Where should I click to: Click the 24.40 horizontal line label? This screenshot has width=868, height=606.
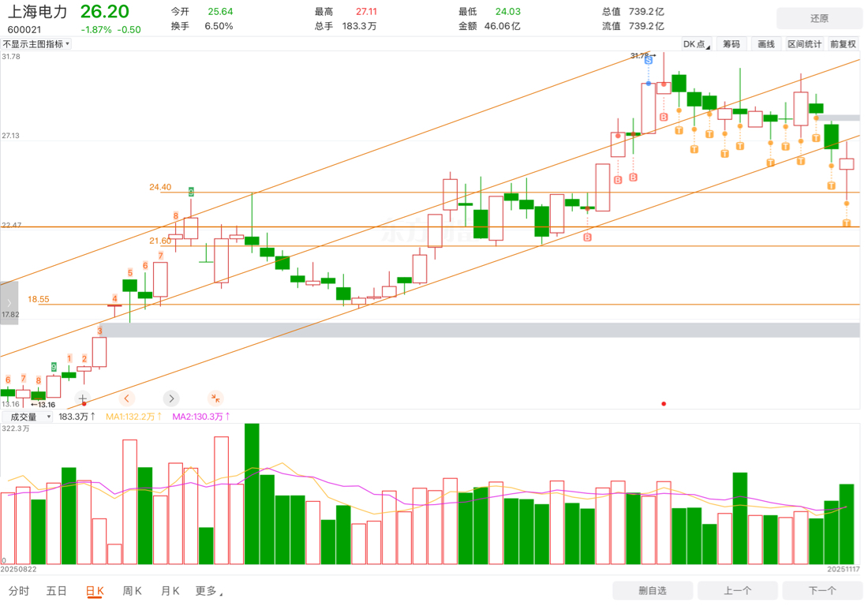pyautogui.click(x=160, y=187)
